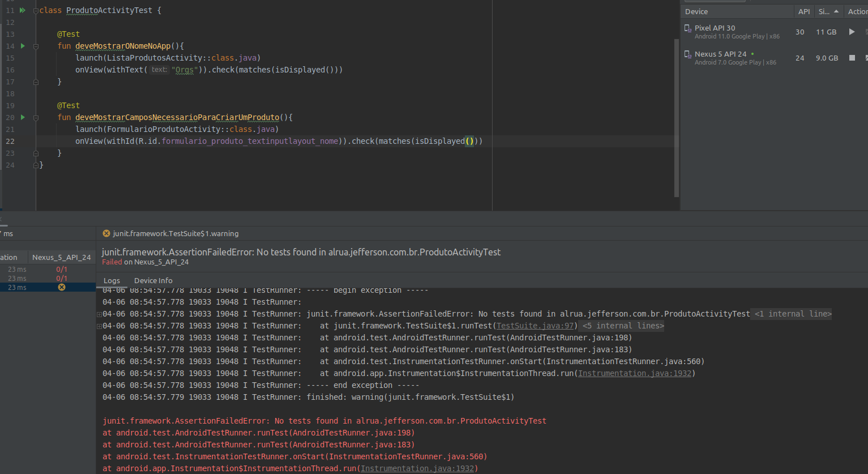
Task: Open TestSuite.java:97 stack trace link
Action: tap(536, 326)
